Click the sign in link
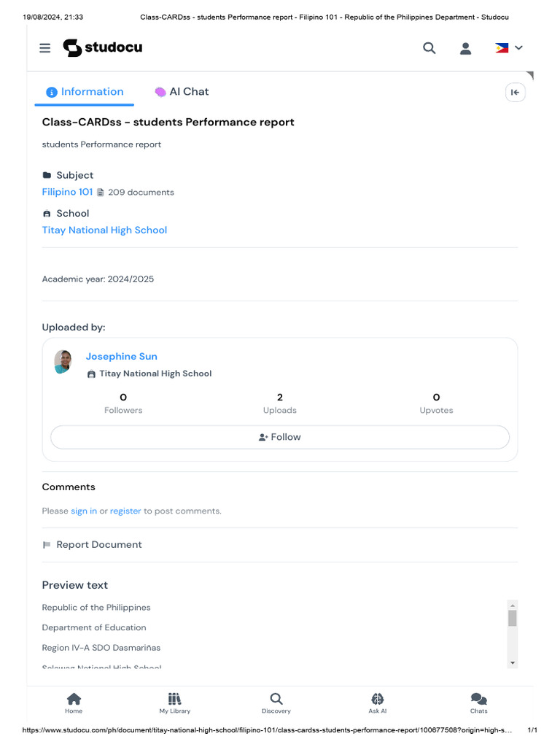 tap(84, 511)
